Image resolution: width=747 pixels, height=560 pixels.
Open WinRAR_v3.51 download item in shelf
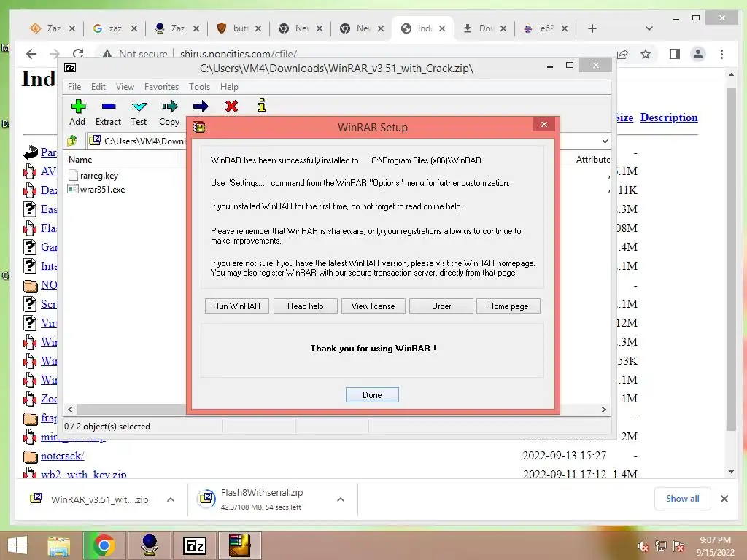pyautogui.click(x=90, y=499)
